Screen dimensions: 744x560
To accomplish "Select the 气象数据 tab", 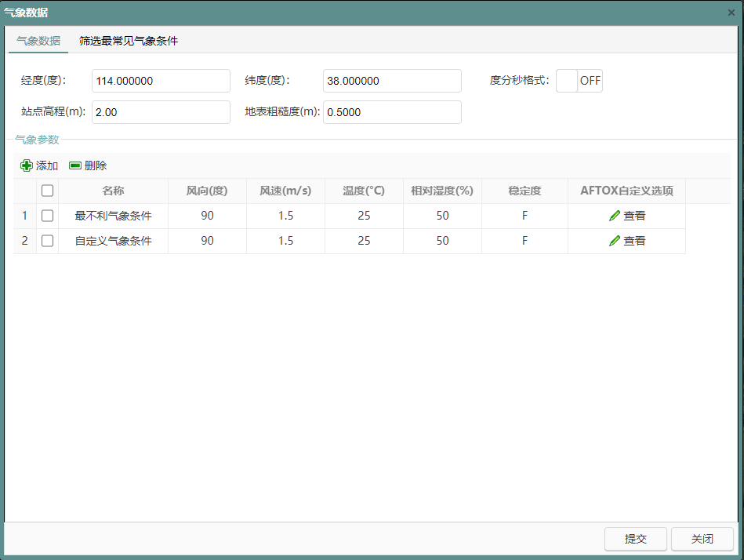I will (x=38, y=41).
